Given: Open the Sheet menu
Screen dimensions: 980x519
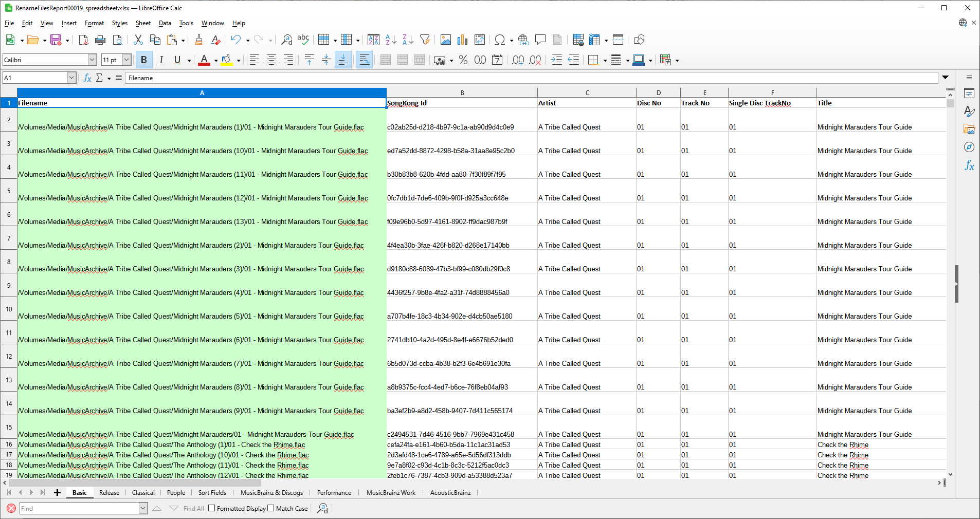Looking at the screenshot, I should [x=143, y=23].
